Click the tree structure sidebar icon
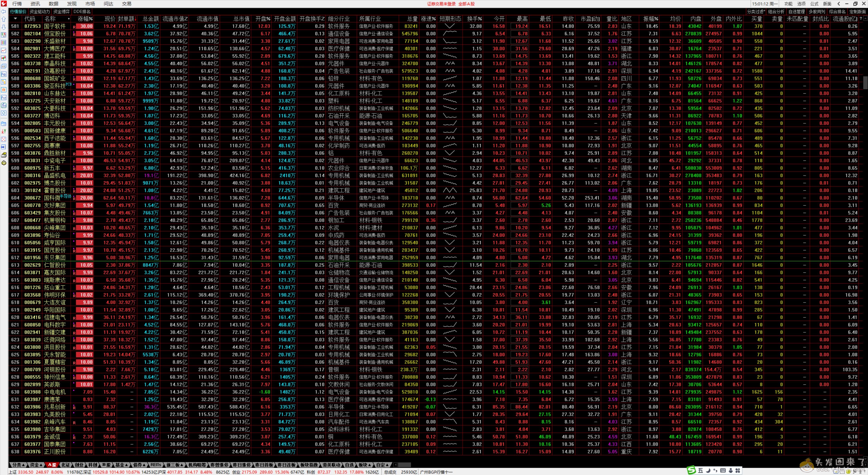 click(x=4, y=82)
